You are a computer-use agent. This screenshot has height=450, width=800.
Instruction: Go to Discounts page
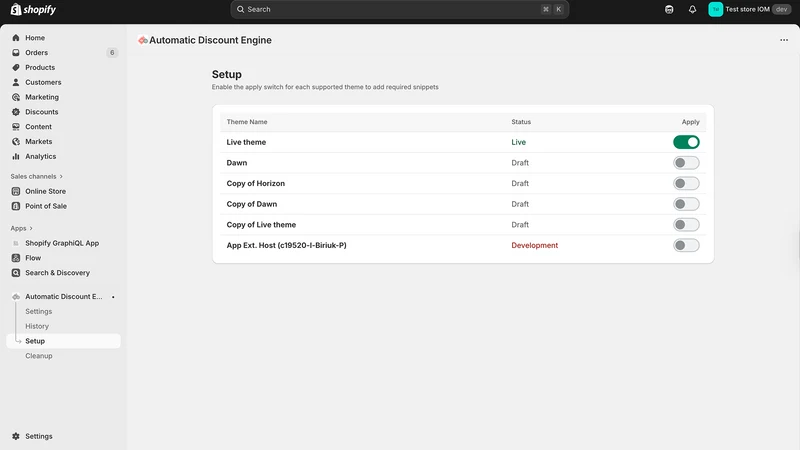click(42, 112)
